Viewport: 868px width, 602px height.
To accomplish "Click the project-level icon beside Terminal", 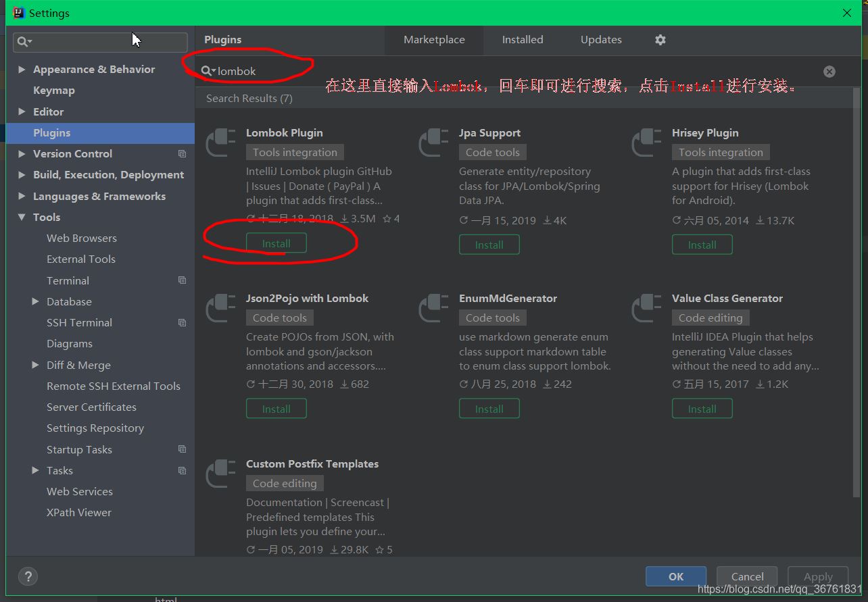I will click(x=182, y=280).
